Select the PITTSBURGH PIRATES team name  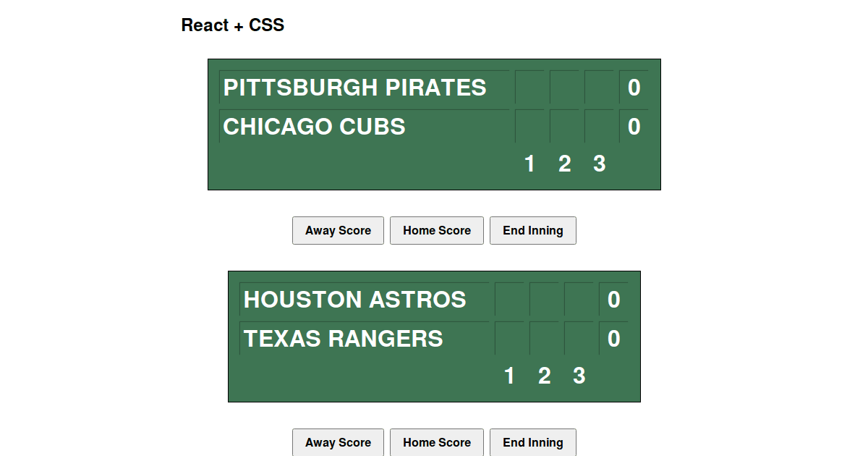click(x=354, y=88)
